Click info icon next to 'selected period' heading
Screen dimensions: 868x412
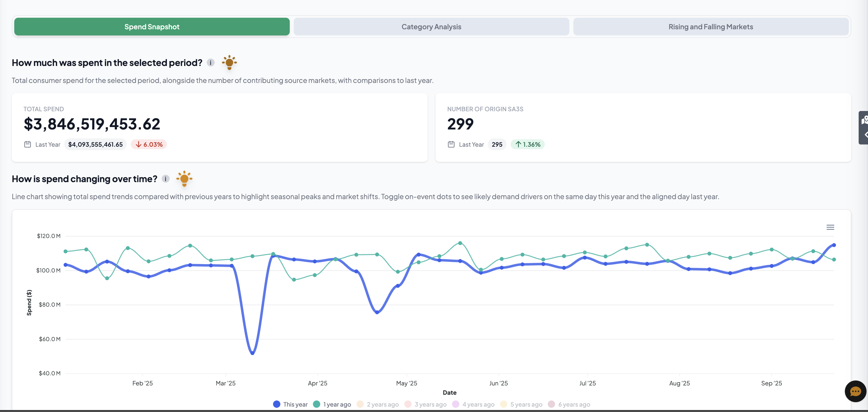click(x=210, y=63)
